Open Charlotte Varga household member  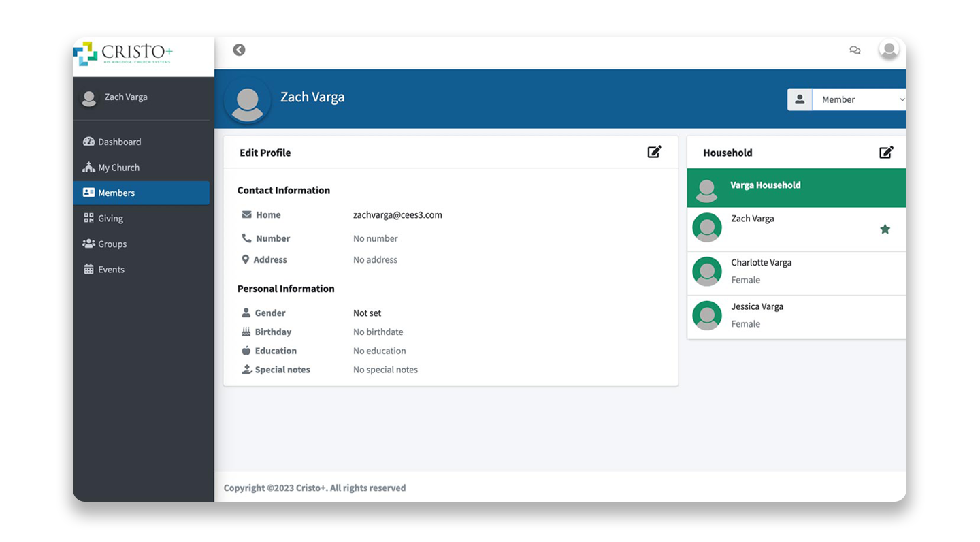point(761,263)
